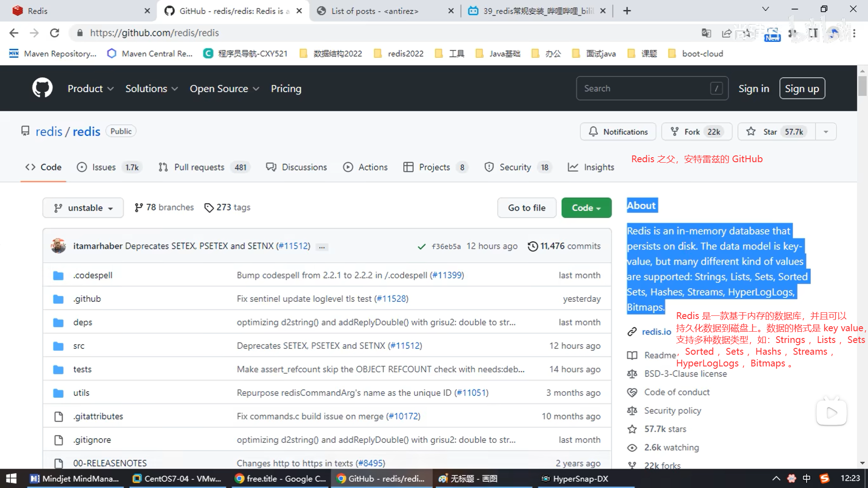Image resolution: width=868 pixels, height=488 pixels.
Task: Click the browser reload icon
Action: tap(55, 33)
